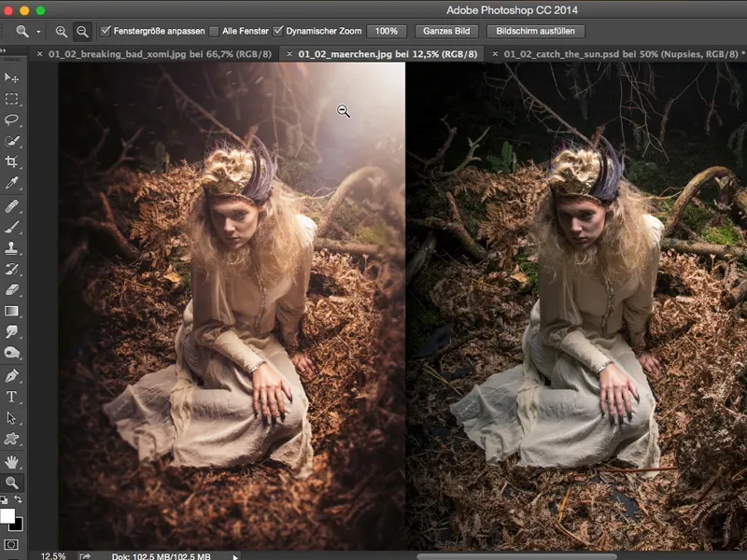The image size is (747, 560).
Task: Close the maerchen.jpg document tab
Action: (x=289, y=54)
